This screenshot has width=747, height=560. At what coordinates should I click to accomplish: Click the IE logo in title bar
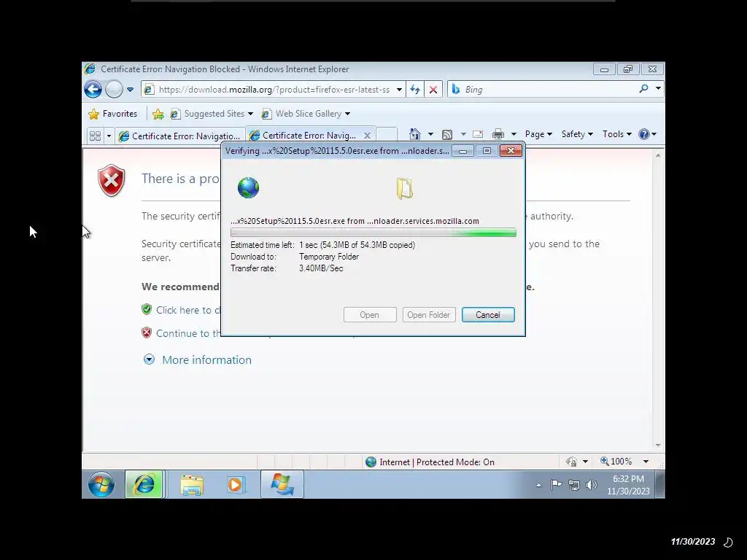[90, 69]
